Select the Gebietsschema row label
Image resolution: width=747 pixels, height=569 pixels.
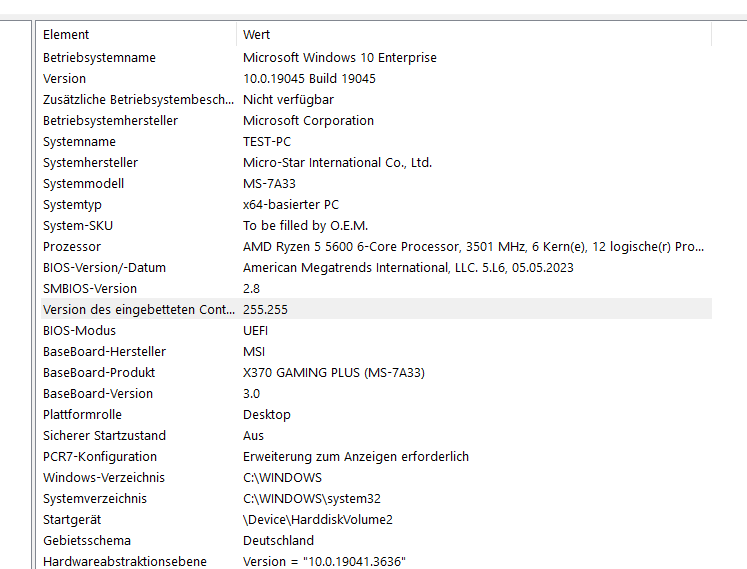[87, 540]
